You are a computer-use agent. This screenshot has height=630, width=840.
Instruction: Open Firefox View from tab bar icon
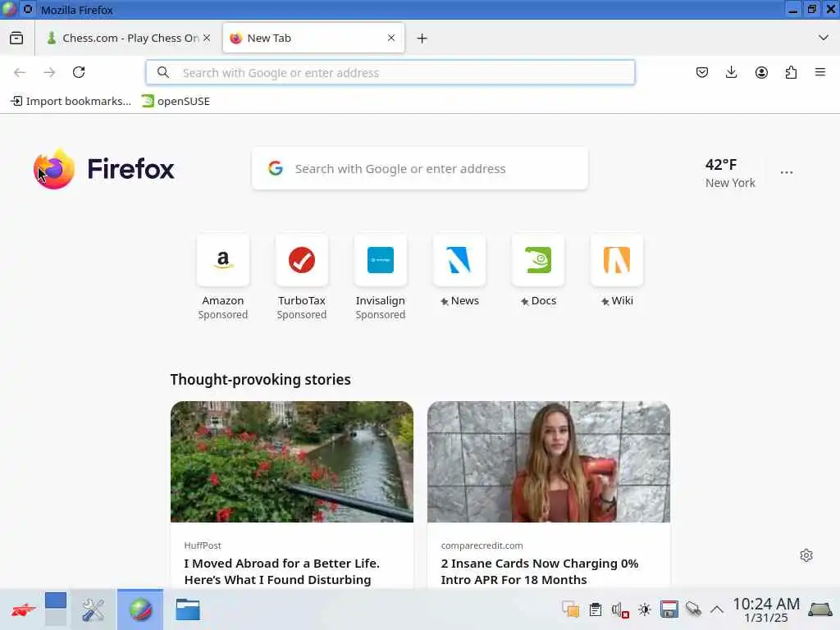pos(16,38)
